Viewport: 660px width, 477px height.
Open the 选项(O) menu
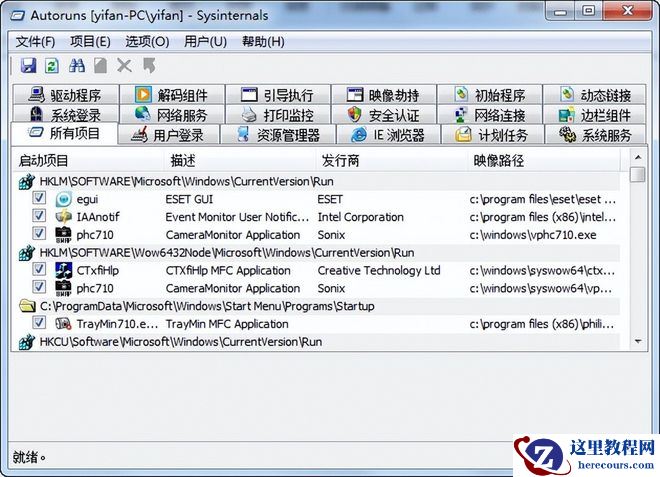[147, 42]
